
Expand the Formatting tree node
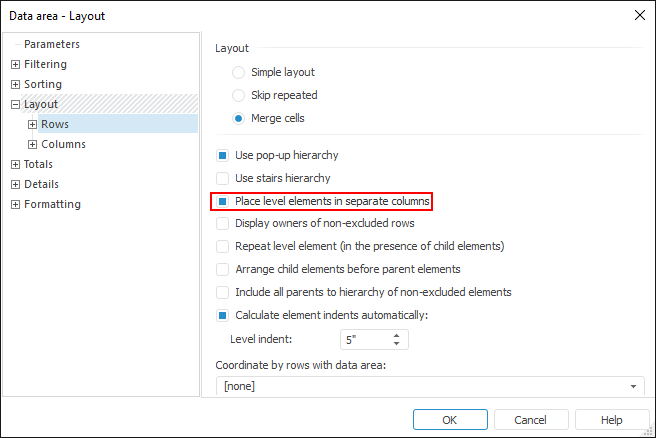click(x=15, y=204)
